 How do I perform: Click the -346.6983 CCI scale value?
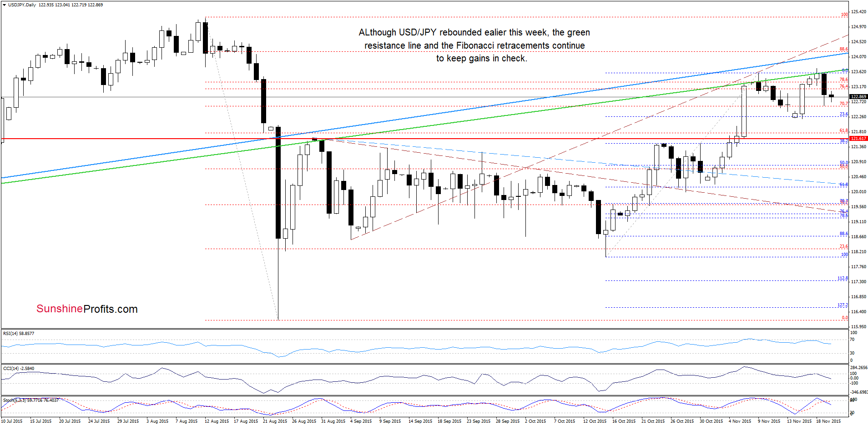(x=859, y=392)
